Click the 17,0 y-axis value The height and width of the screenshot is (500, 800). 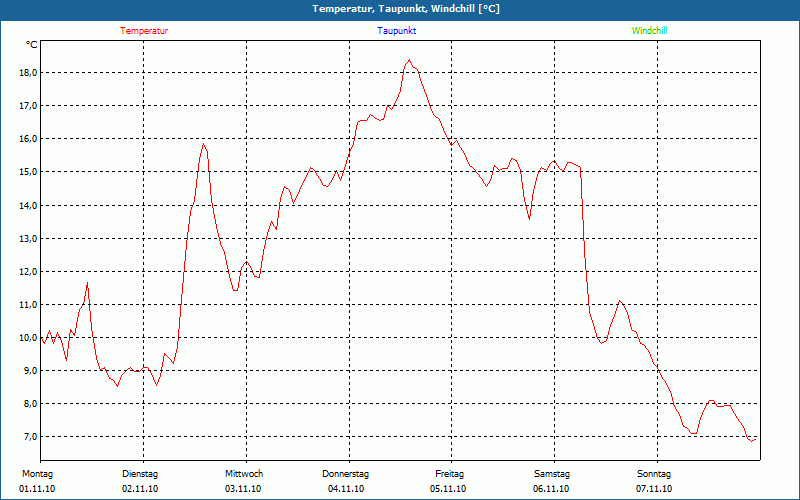point(29,106)
